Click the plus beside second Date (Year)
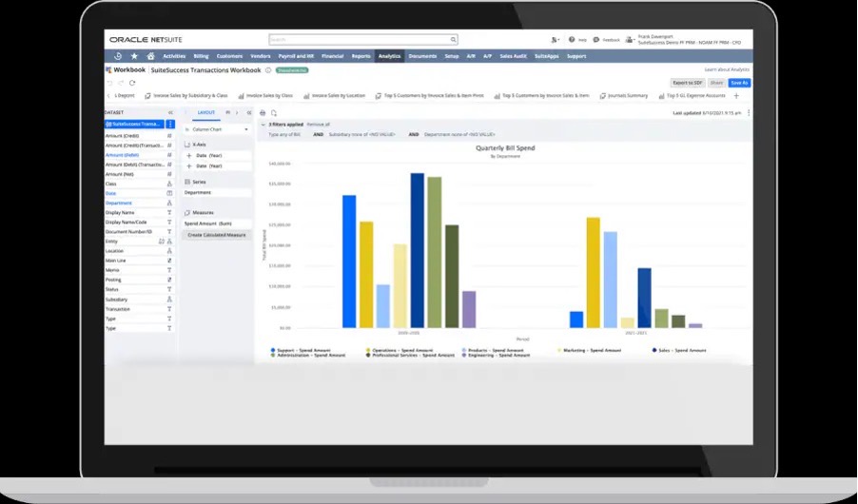Viewport: 858px width, 504px height. pos(189,165)
